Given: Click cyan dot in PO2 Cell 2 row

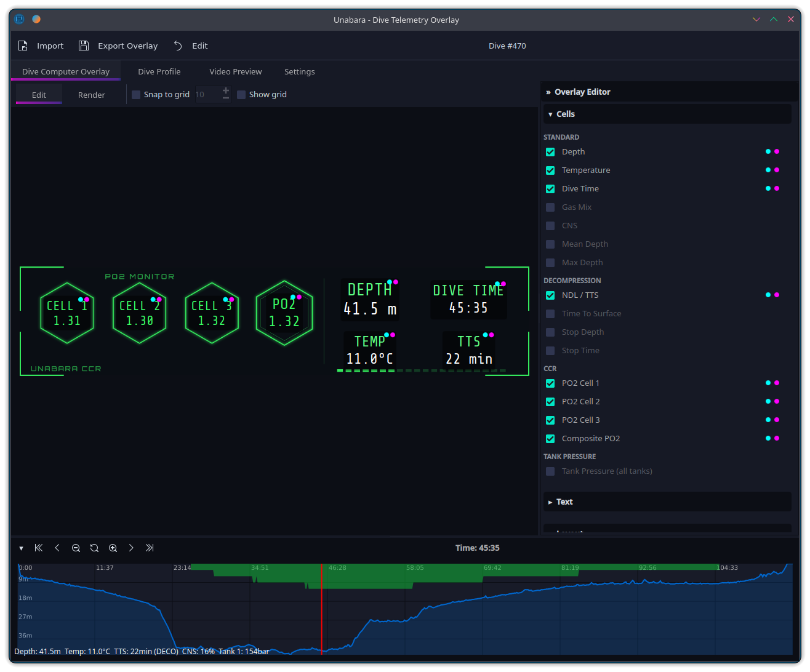Looking at the screenshot, I should pos(768,401).
